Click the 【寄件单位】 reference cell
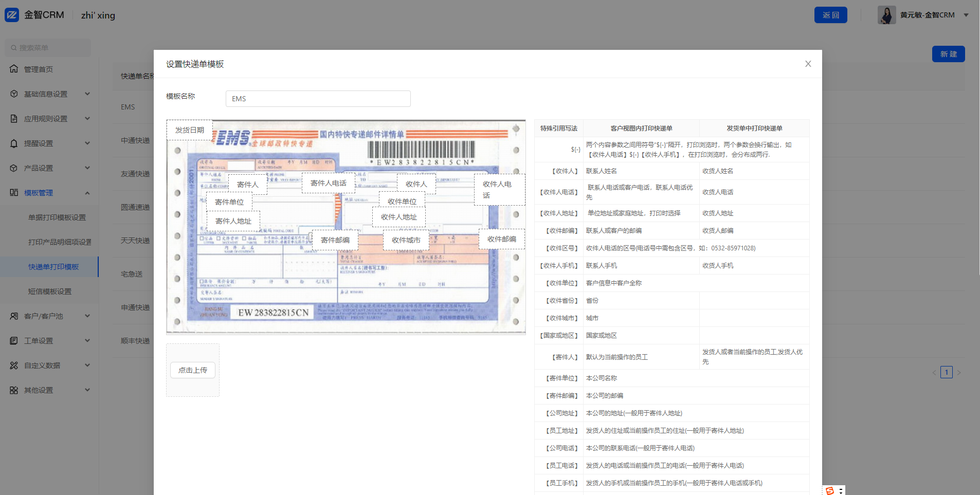This screenshot has height=495, width=980. pyautogui.click(x=559, y=378)
